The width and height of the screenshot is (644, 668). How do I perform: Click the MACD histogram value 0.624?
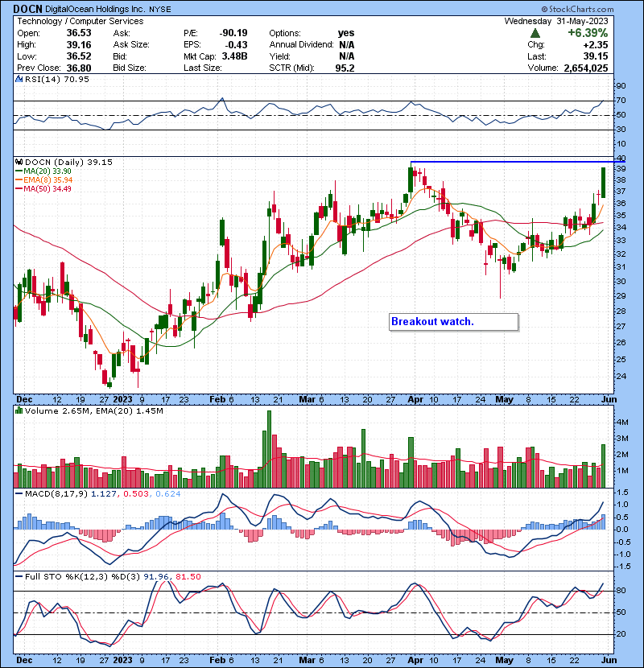coord(168,494)
